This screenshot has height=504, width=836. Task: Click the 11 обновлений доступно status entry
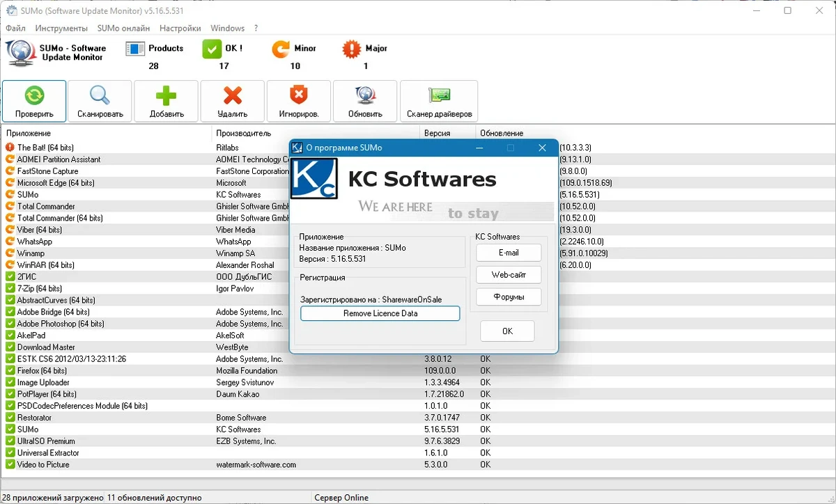(x=154, y=498)
